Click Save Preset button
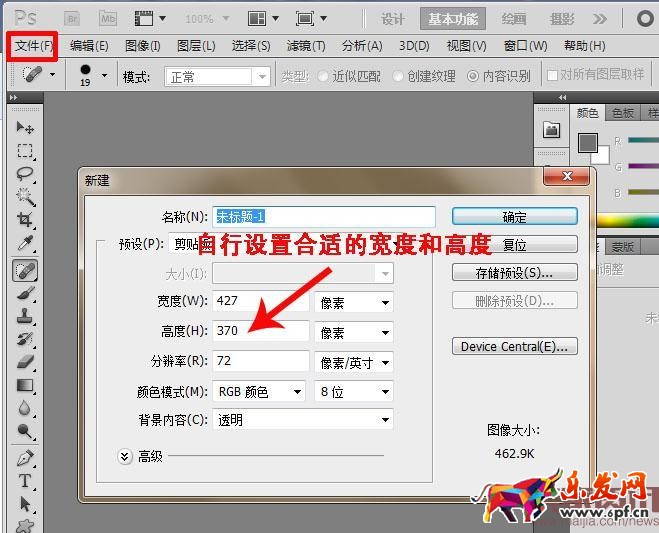The width and height of the screenshot is (659, 533). coord(515,273)
